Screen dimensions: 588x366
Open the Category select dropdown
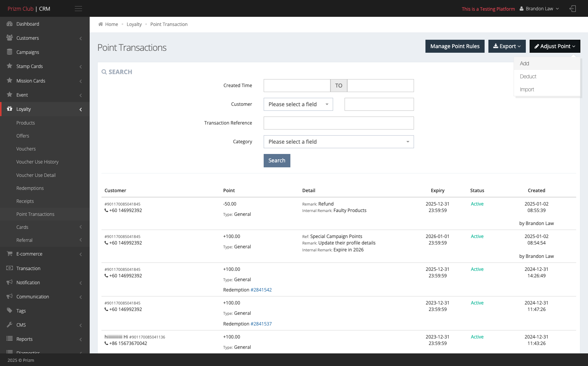click(339, 142)
